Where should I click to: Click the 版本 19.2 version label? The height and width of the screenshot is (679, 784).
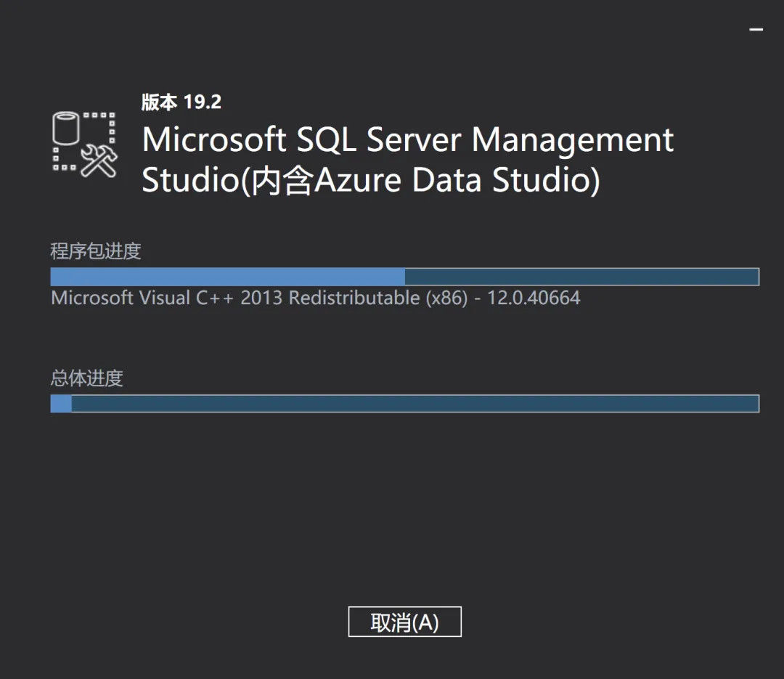(x=181, y=102)
